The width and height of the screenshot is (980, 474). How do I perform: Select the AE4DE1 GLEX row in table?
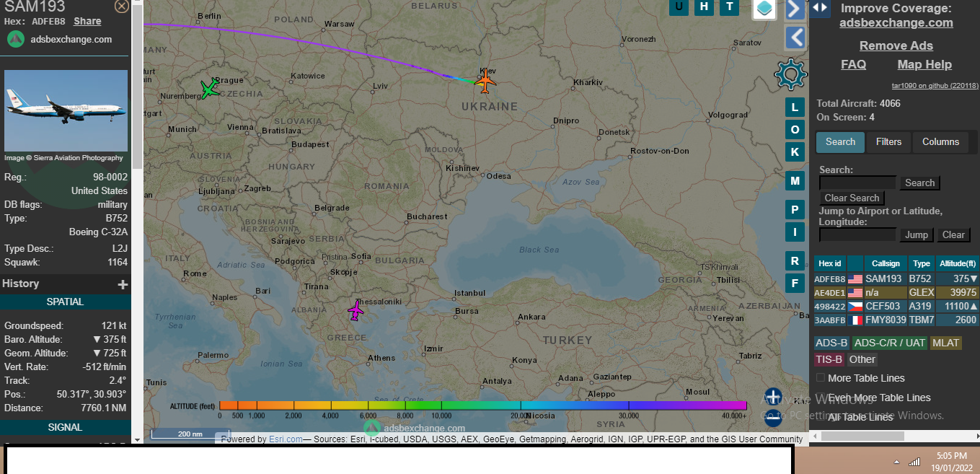click(896, 292)
